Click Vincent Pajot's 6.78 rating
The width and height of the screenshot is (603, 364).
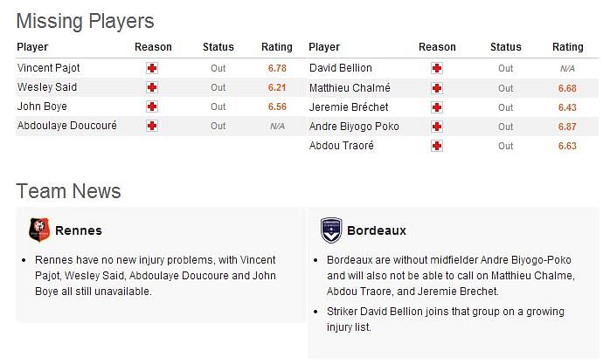pyautogui.click(x=277, y=68)
